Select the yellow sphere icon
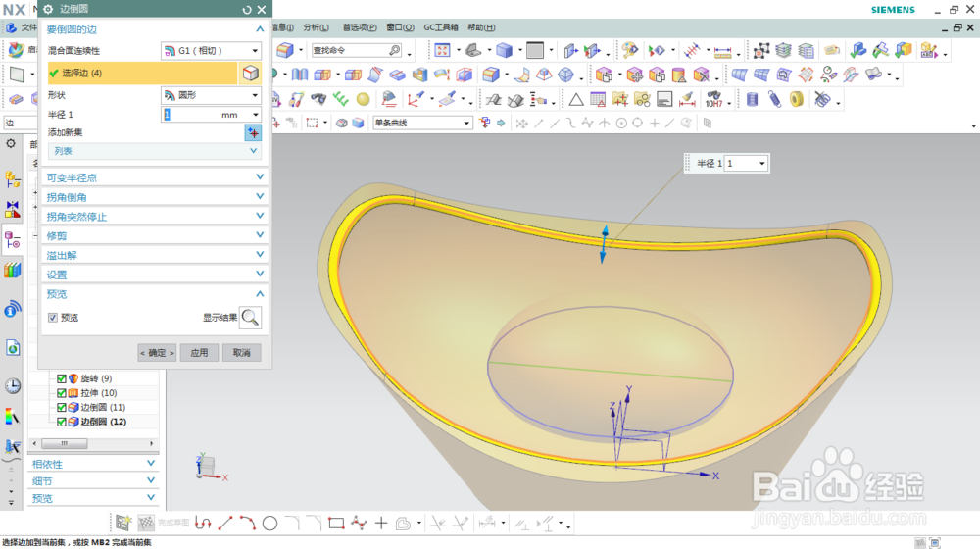The image size is (980, 551). [364, 99]
